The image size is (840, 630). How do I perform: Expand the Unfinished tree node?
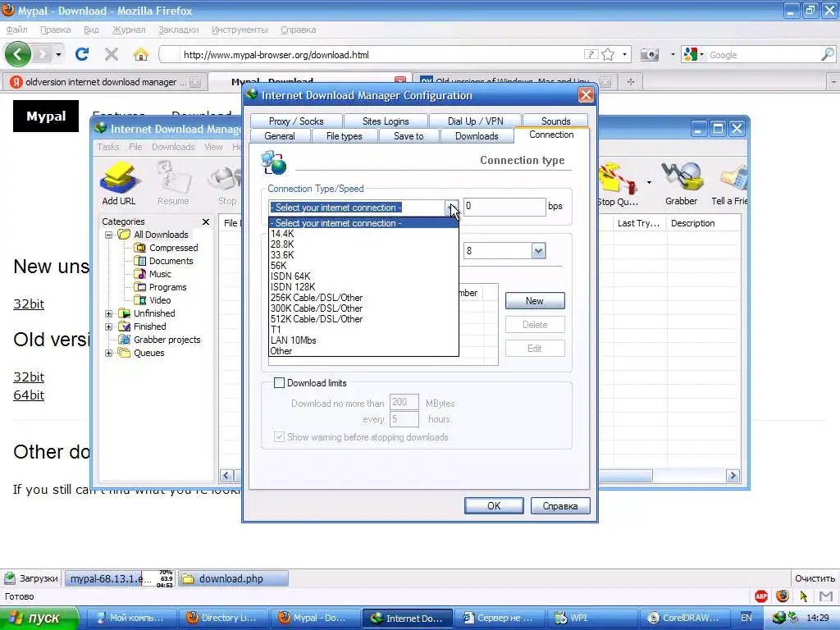(109, 313)
